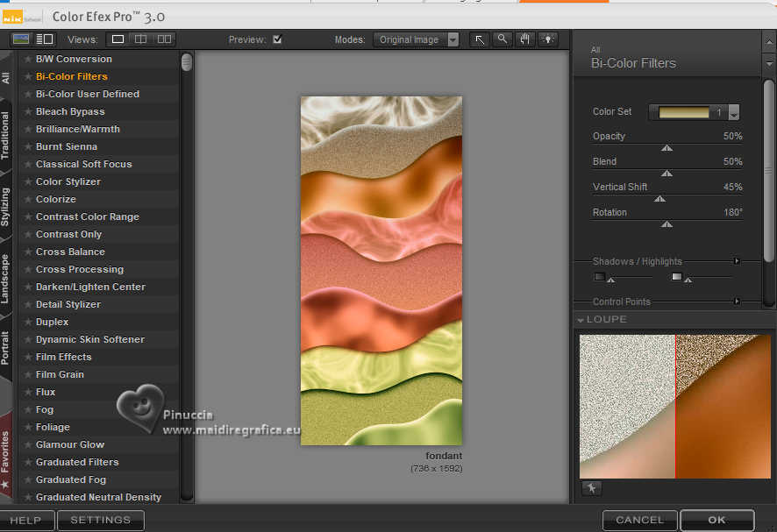The width and height of the screenshot is (777, 532).
Task: Switch to side-by-side preview view
Action: tap(164, 39)
